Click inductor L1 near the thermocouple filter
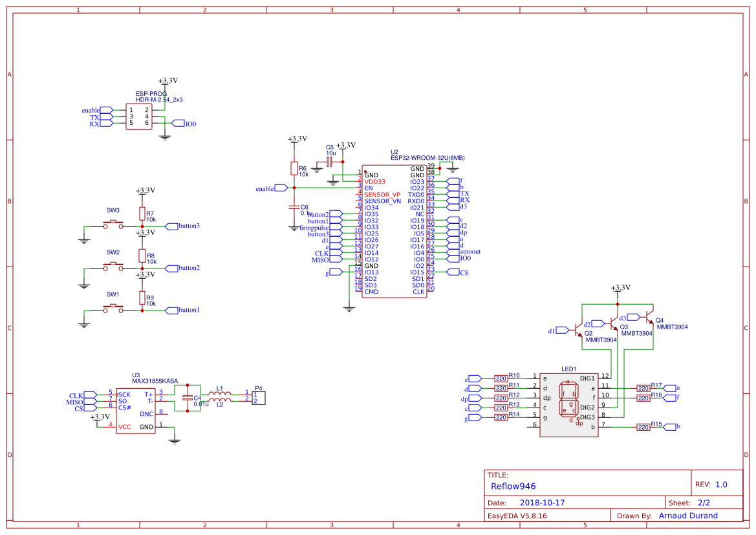Image resolution: width=756 pixels, height=535 pixels. pos(220,391)
